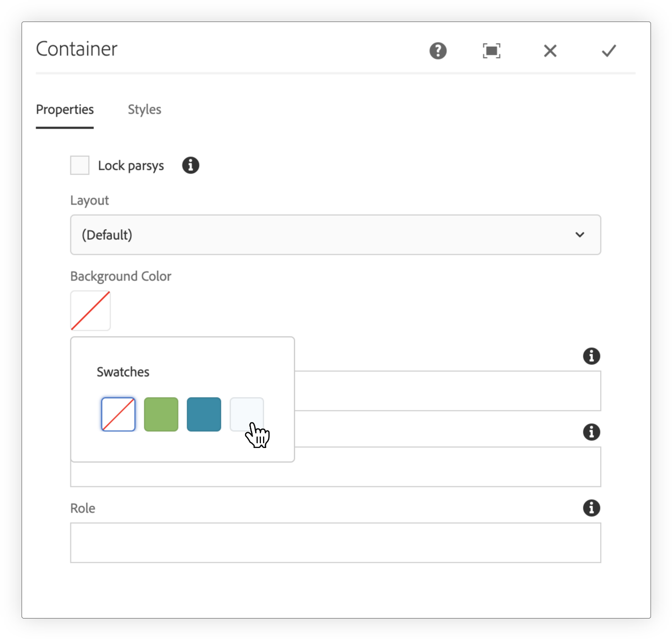Screen dimensions: 672x639
Task: Confirm changes with the checkmark icon
Action: click(x=608, y=51)
